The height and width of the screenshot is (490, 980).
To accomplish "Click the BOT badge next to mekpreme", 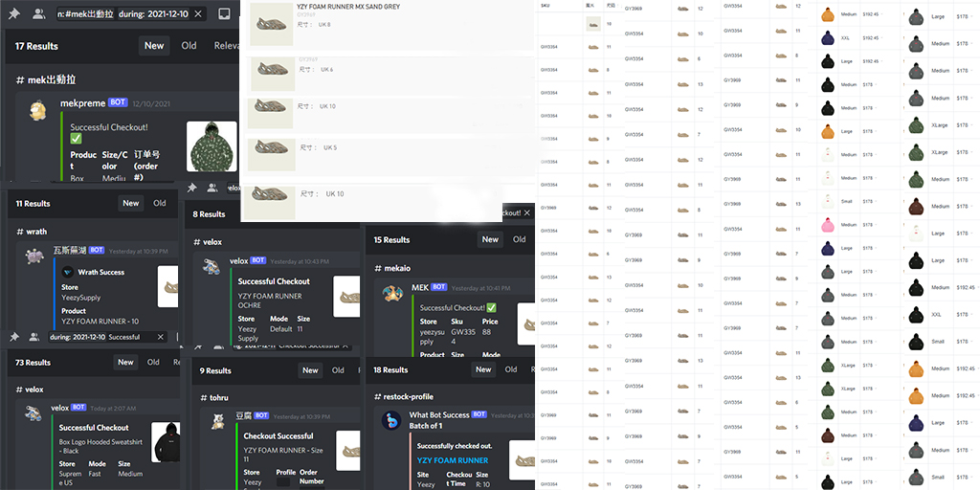I will pos(118,103).
